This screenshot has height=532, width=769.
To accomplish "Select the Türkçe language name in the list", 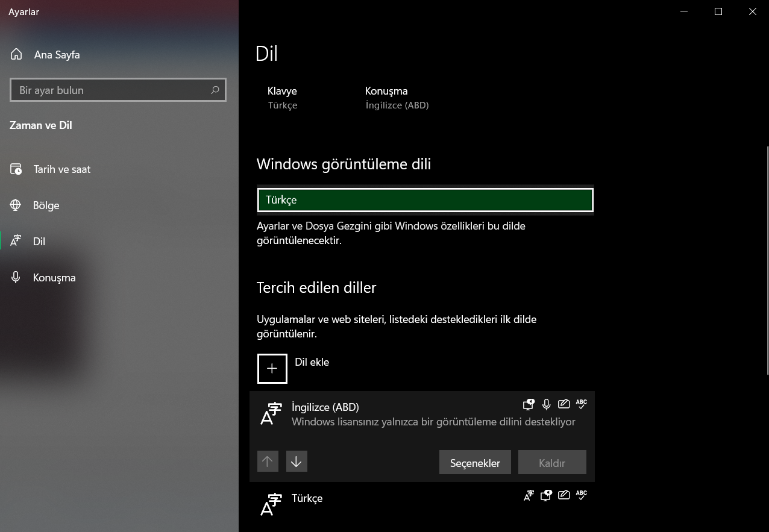I will click(x=307, y=498).
